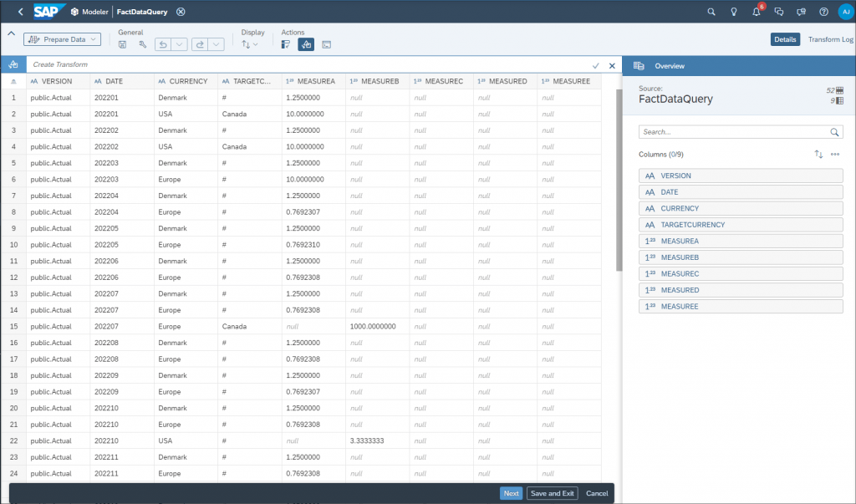856x504 pixels.
Task: Select the CURRENCY column header in grid
Action: tap(186, 81)
